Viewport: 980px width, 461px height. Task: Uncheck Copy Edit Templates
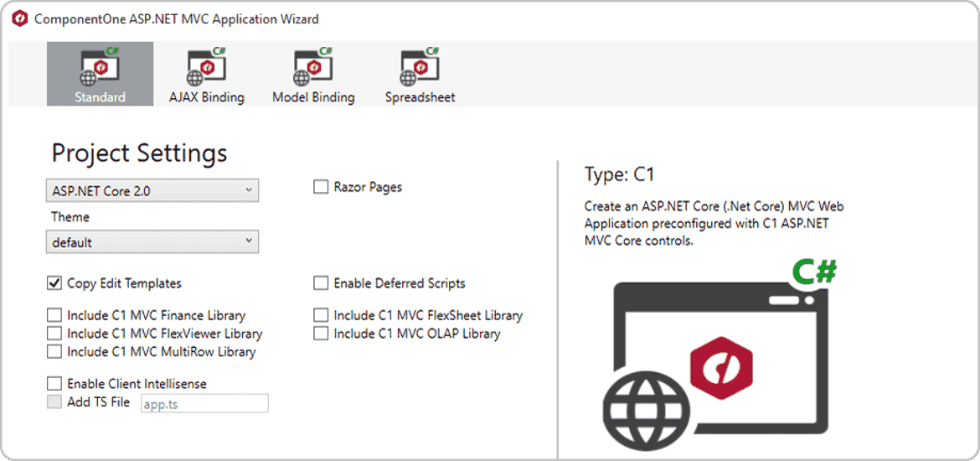54,283
